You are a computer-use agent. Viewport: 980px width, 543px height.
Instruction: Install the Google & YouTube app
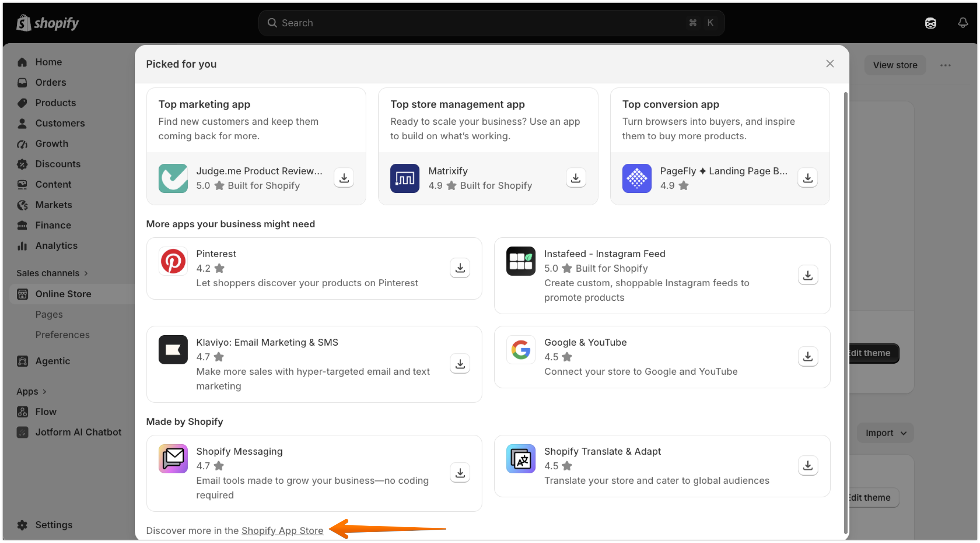[808, 357]
